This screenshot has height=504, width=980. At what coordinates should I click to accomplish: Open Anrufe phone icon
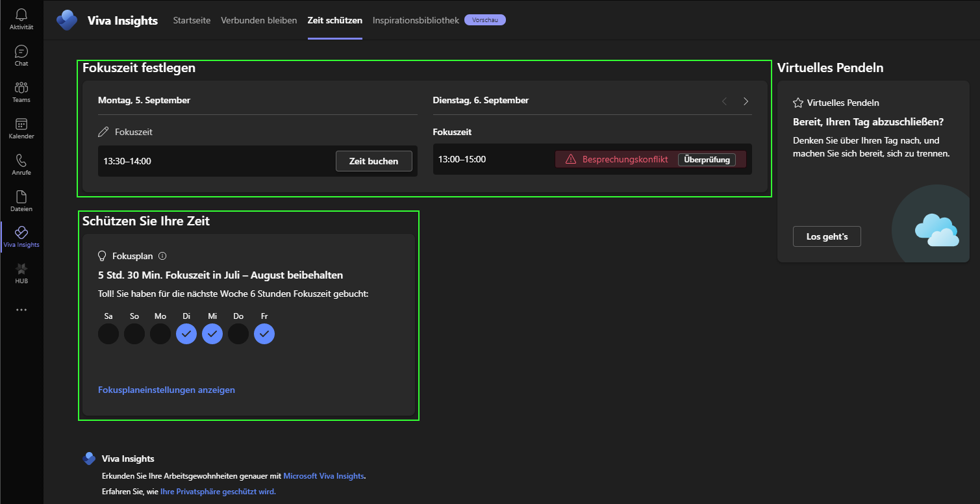21,161
